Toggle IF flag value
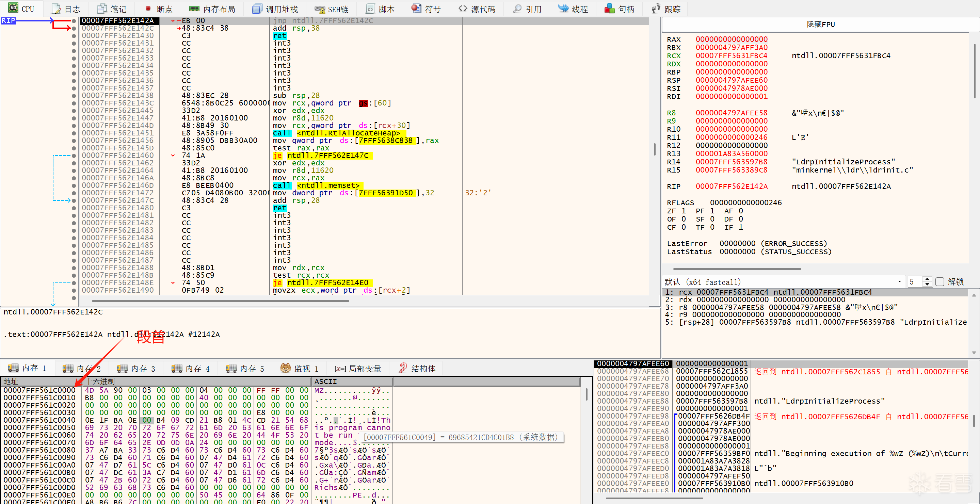Screen dimensions: 980x504 741,227
